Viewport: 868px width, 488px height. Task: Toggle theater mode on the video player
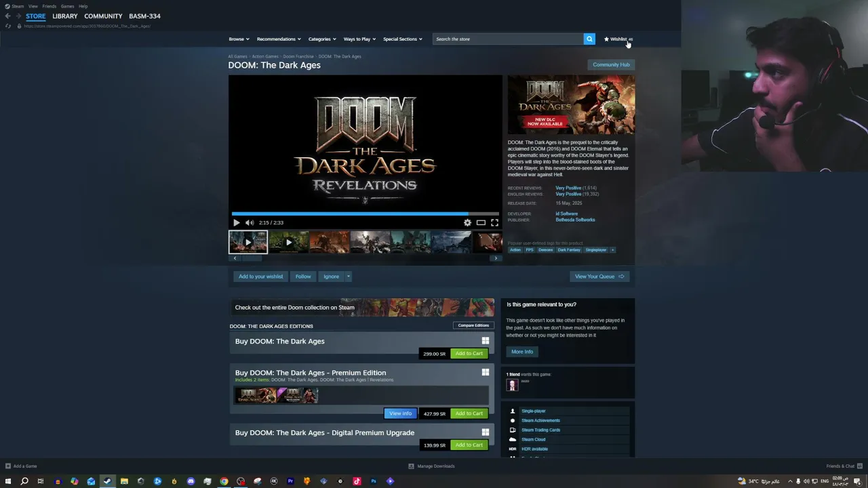[x=481, y=222]
